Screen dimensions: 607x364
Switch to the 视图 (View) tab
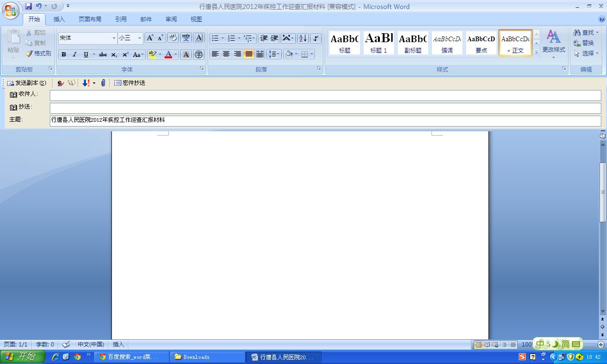(x=196, y=19)
